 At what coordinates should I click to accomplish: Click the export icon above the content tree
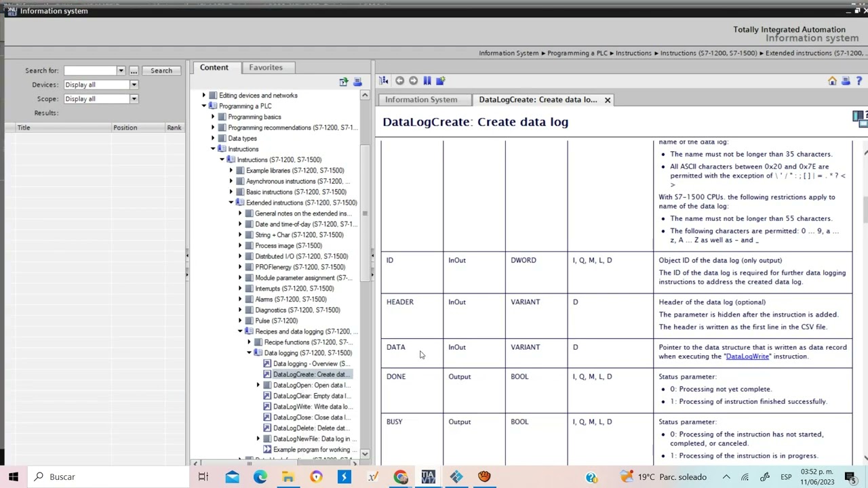tap(344, 82)
